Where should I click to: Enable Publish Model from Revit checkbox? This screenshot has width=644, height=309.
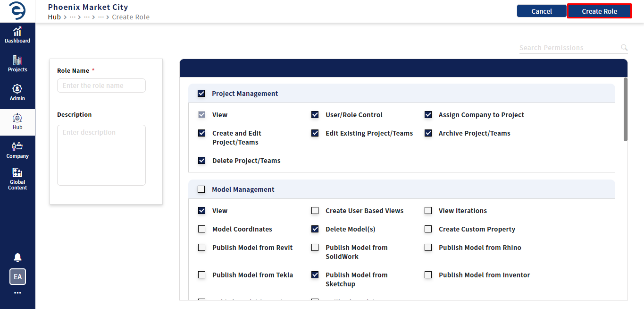202,248
